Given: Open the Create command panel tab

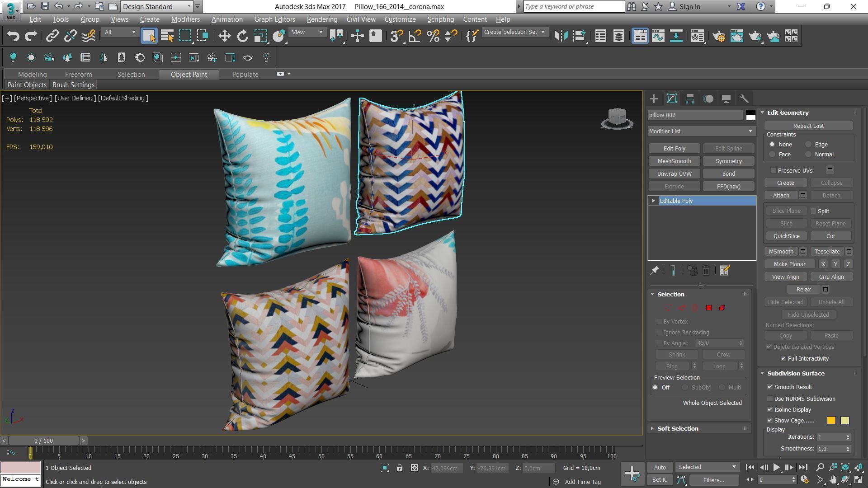Looking at the screenshot, I should coord(654,99).
